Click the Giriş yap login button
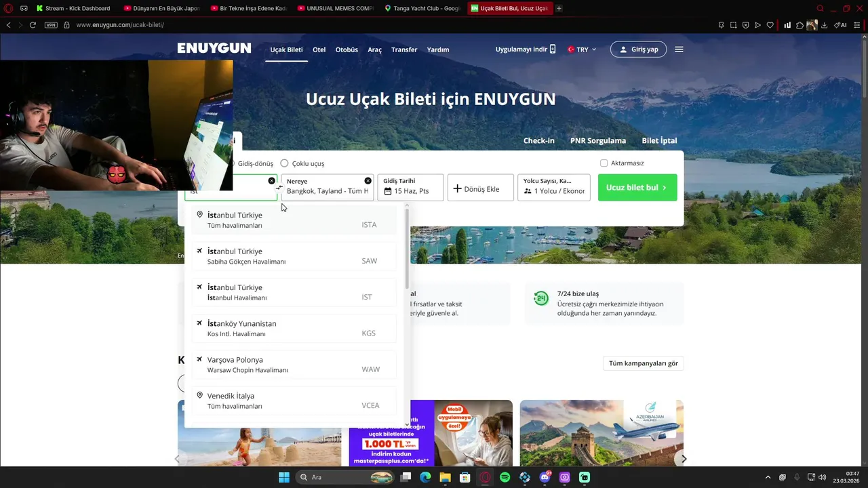The width and height of the screenshot is (868, 488). 638,49
